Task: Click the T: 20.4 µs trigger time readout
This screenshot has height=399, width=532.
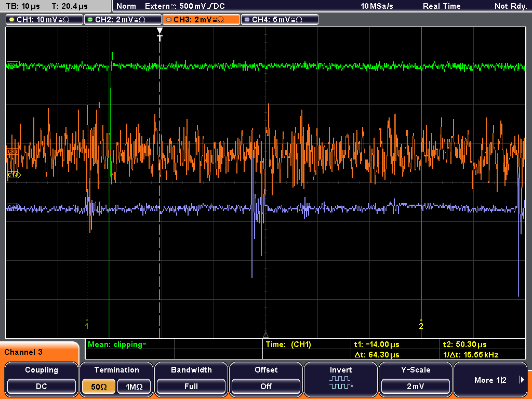Action: coord(70,6)
